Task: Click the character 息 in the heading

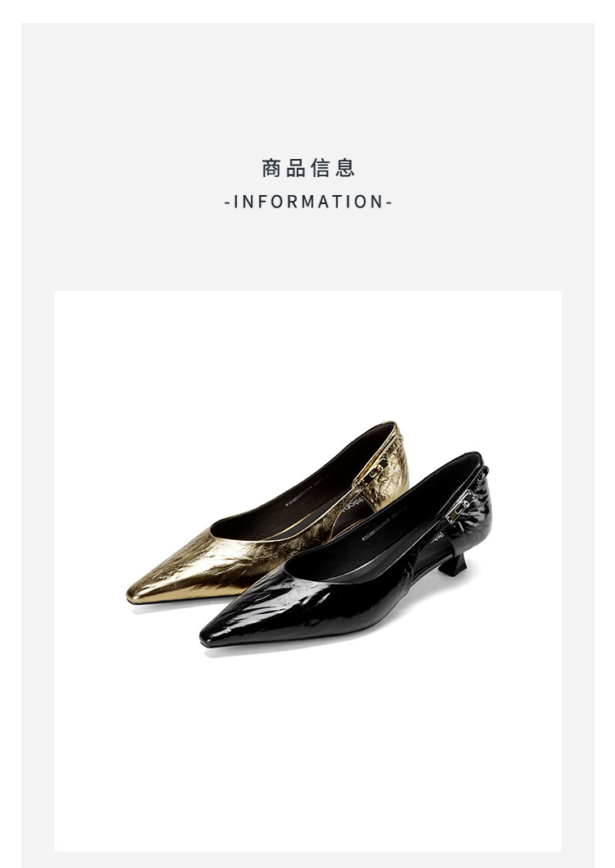Action: click(344, 168)
